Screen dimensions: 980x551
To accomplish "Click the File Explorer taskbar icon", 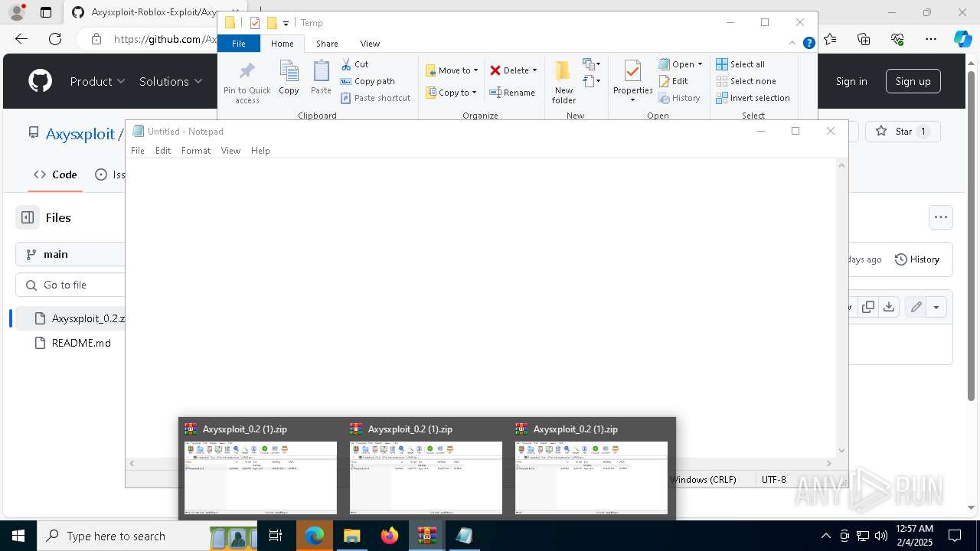I will [x=352, y=536].
